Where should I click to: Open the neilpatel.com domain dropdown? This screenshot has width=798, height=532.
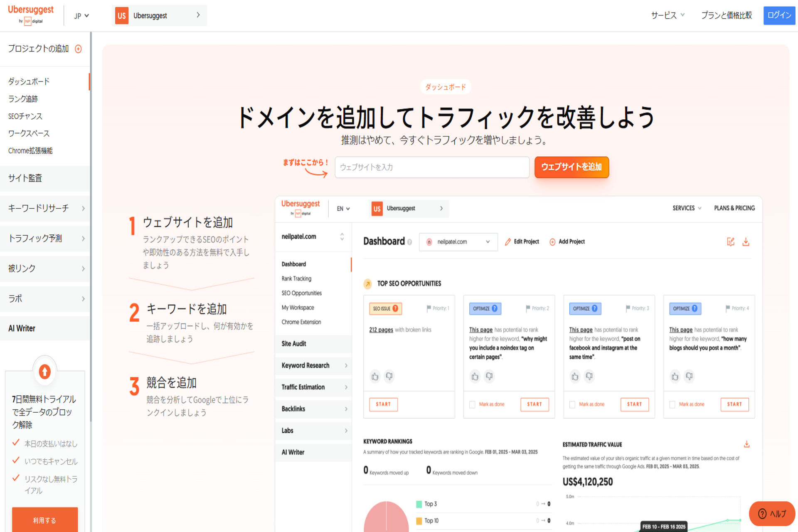click(458, 242)
